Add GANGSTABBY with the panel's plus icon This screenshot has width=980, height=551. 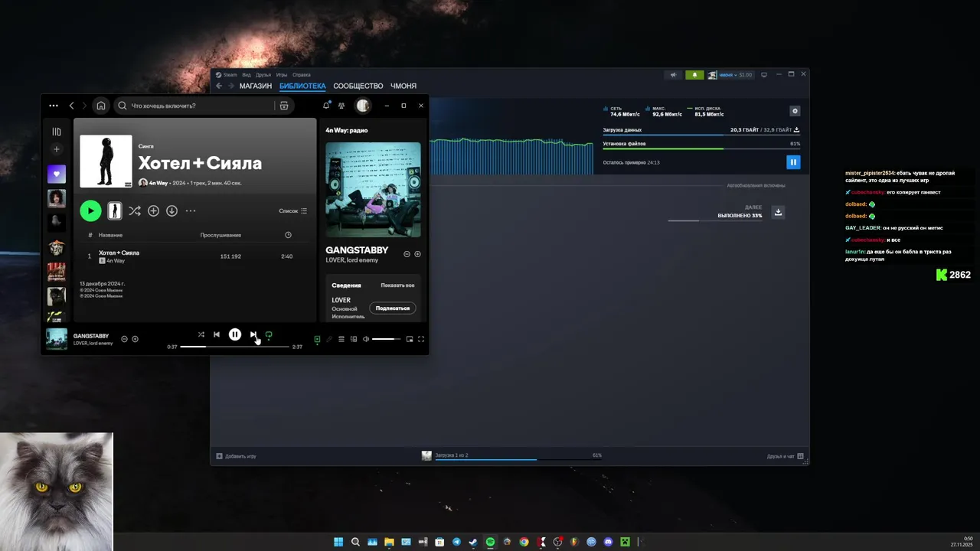click(x=418, y=254)
